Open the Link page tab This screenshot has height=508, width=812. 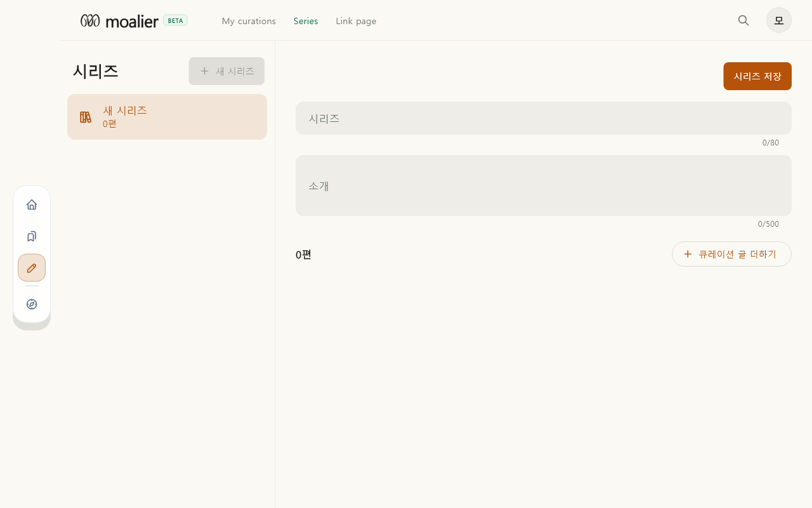[x=356, y=21]
